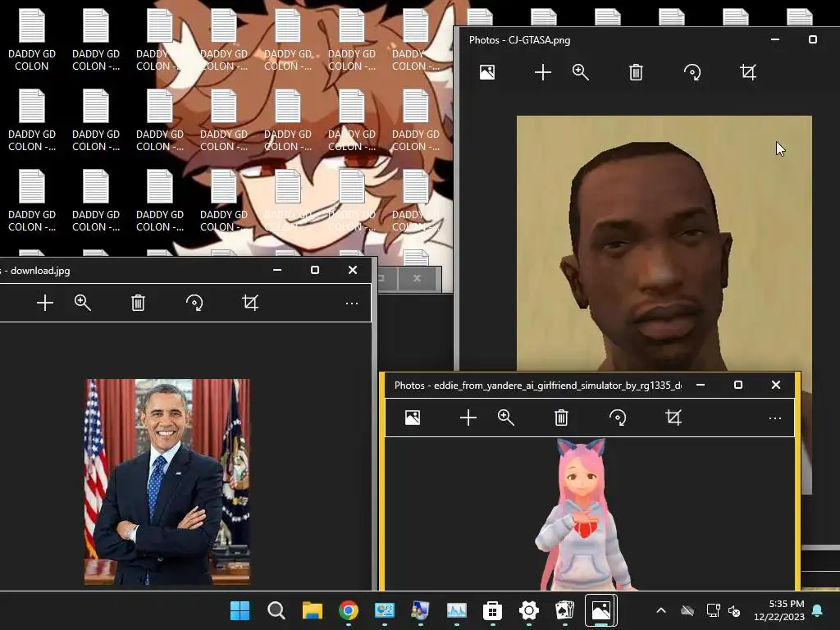The width and height of the screenshot is (840, 630).
Task: Click the CJ face image in Photos
Action: [x=664, y=243]
